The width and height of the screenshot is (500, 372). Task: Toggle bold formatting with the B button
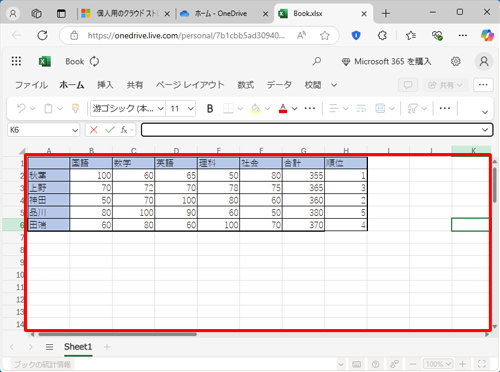click(210, 108)
